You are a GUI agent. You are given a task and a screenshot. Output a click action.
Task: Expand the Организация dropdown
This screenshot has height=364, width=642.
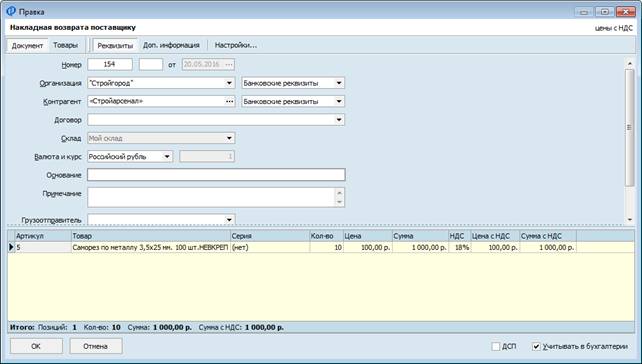point(229,83)
